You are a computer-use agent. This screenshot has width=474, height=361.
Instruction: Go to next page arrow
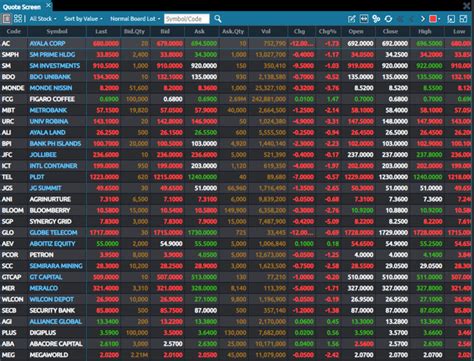[x=423, y=19]
